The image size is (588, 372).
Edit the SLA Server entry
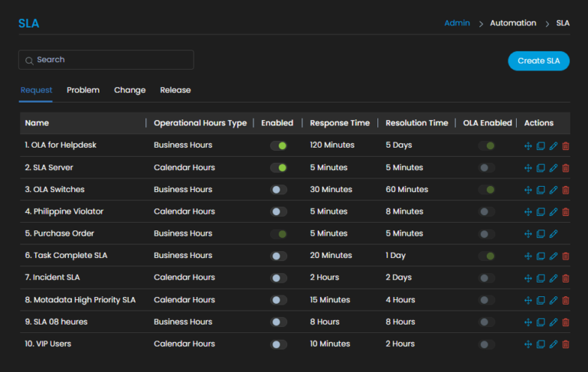553,168
